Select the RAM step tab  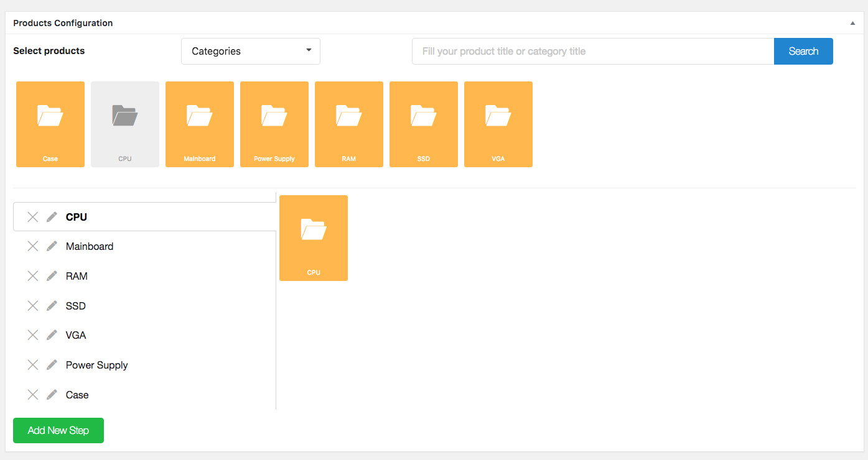pos(144,276)
